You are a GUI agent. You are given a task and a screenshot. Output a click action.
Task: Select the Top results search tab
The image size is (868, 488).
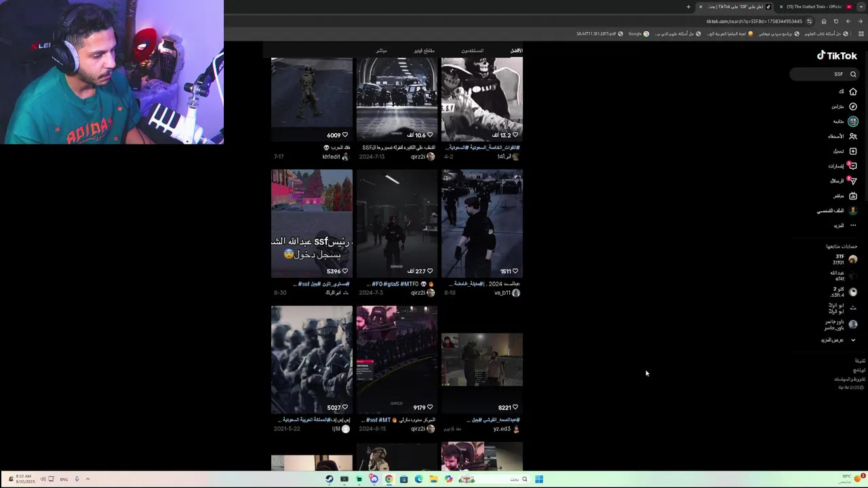coord(517,50)
